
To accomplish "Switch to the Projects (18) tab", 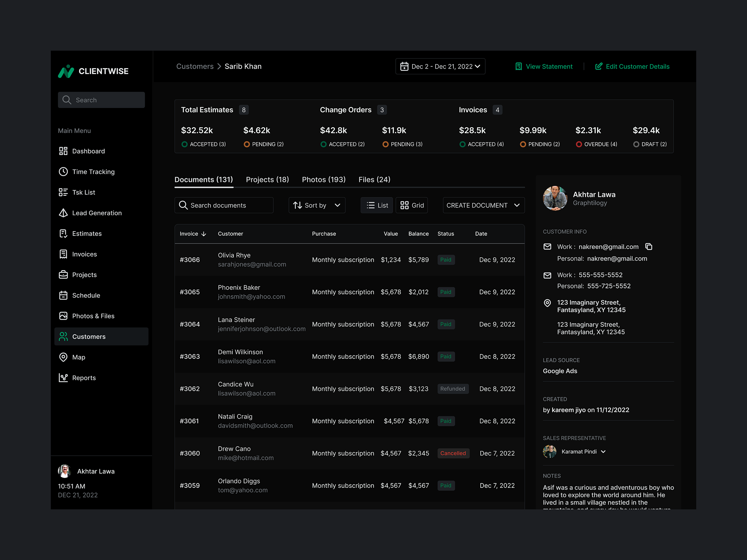I will (267, 179).
